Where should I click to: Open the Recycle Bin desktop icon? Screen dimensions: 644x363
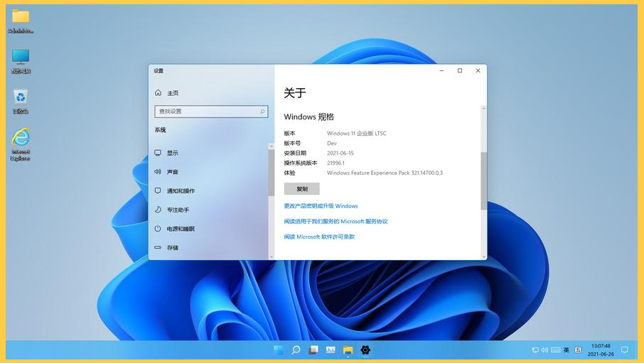click(21, 102)
